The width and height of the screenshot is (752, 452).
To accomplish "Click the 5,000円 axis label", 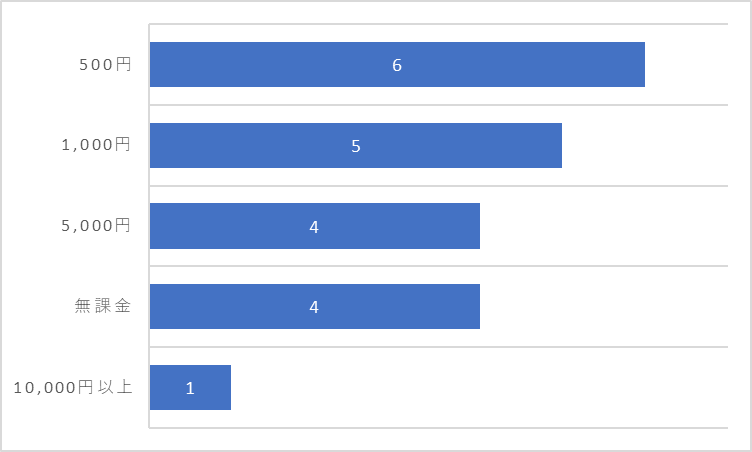I will [96, 226].
